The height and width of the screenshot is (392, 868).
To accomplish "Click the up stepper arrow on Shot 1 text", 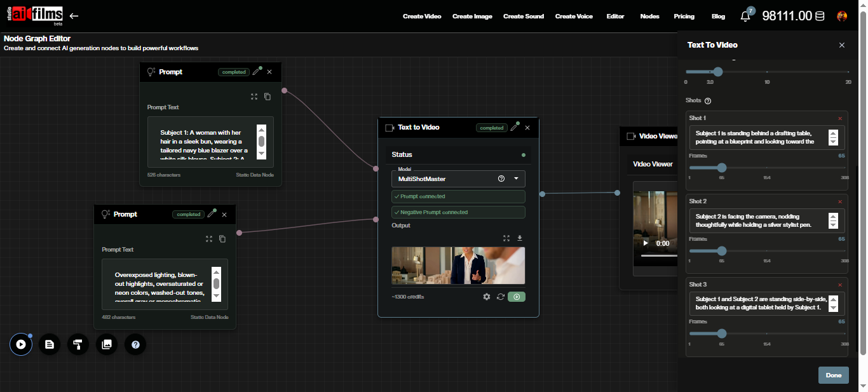I will coord(833,133).
